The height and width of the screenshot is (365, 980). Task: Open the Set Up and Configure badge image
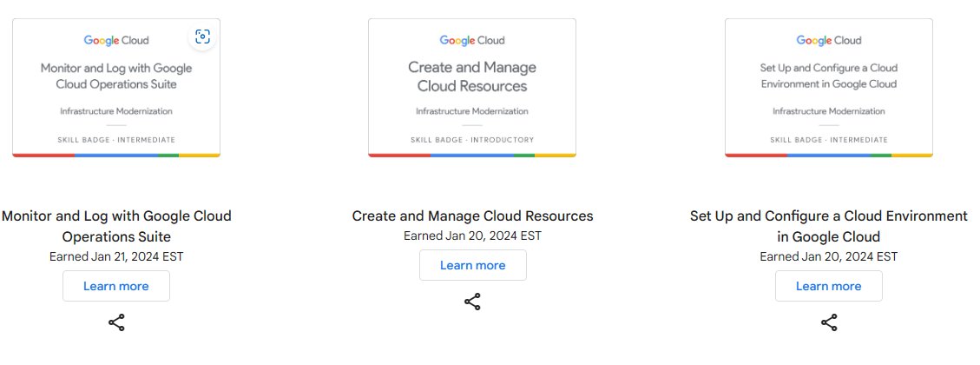coord(829,88)
